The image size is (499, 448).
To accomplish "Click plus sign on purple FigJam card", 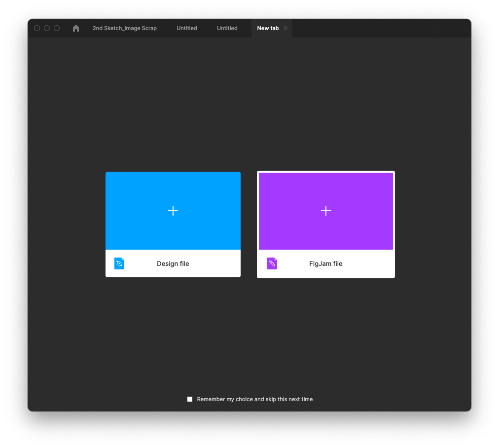I will pyautogui.click(x=326, y=211).
